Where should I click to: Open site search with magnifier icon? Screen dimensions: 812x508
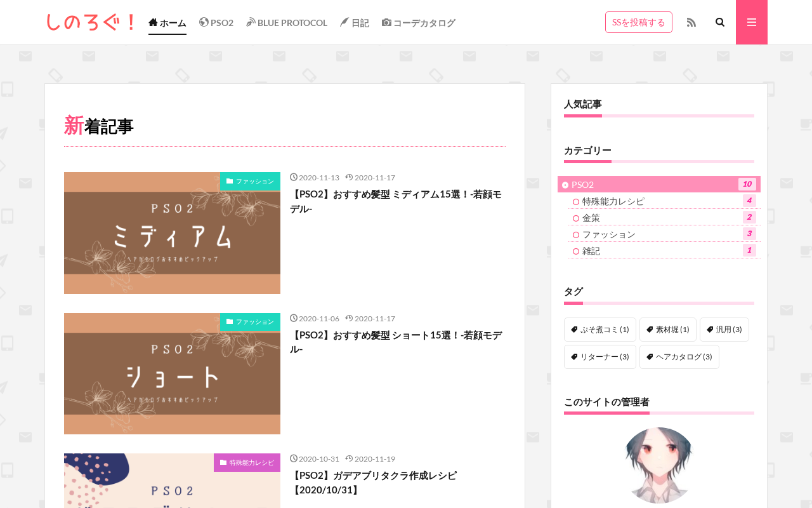pos(720,22)
